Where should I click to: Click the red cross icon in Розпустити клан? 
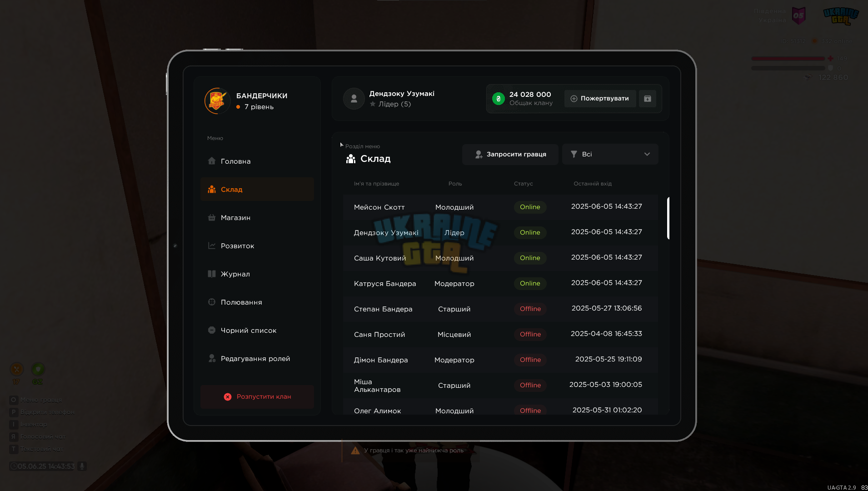tap(228, 397)
